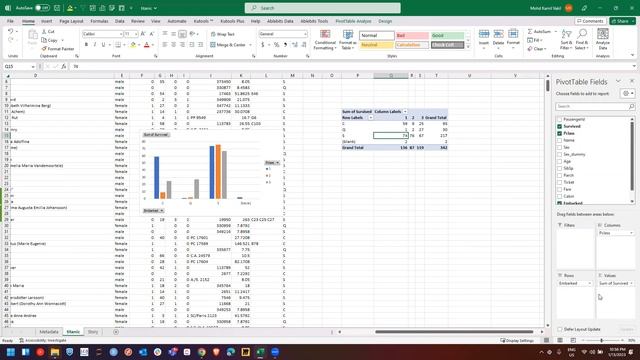Click Increase Font Size icon
This screenshot has width=640, height=360.
[143, 34]
